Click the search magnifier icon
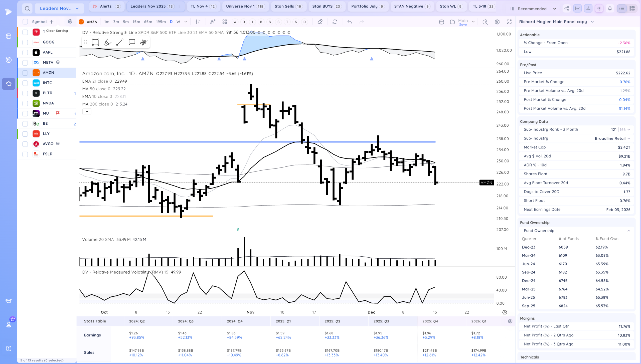The width and height of the screenshot is (641, 364). tap(27, 9)
